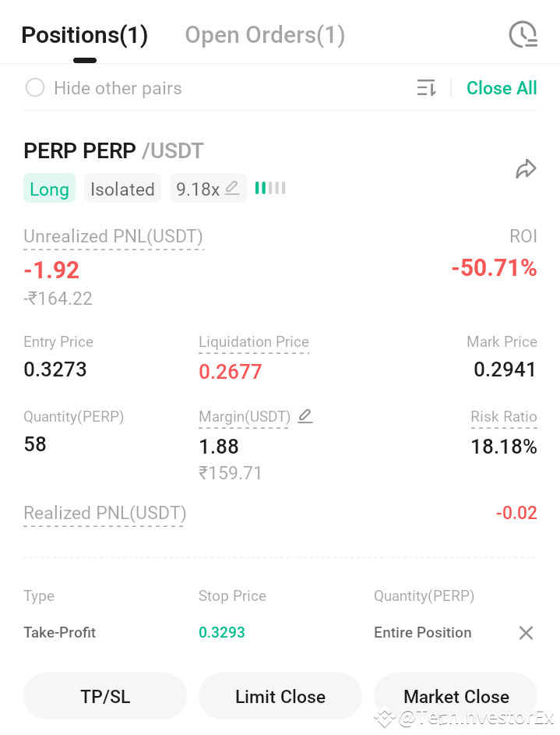The image size is (560, 735).
Task: Click the Close All link
Action: [x=502, y=87]
